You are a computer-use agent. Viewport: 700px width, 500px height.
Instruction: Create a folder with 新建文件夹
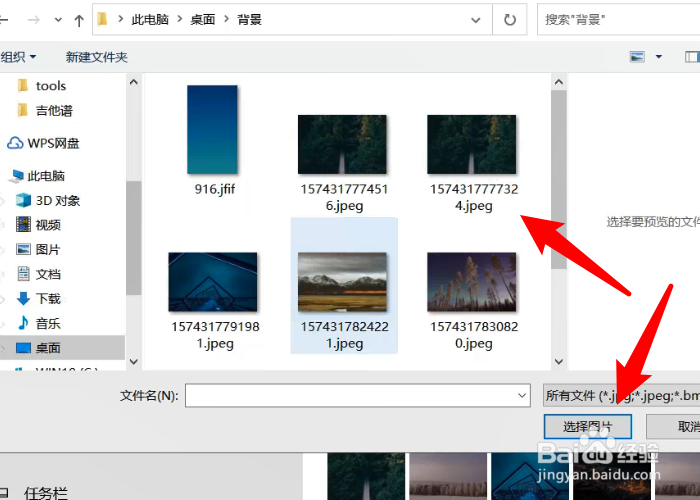click(x=96, y=57)
